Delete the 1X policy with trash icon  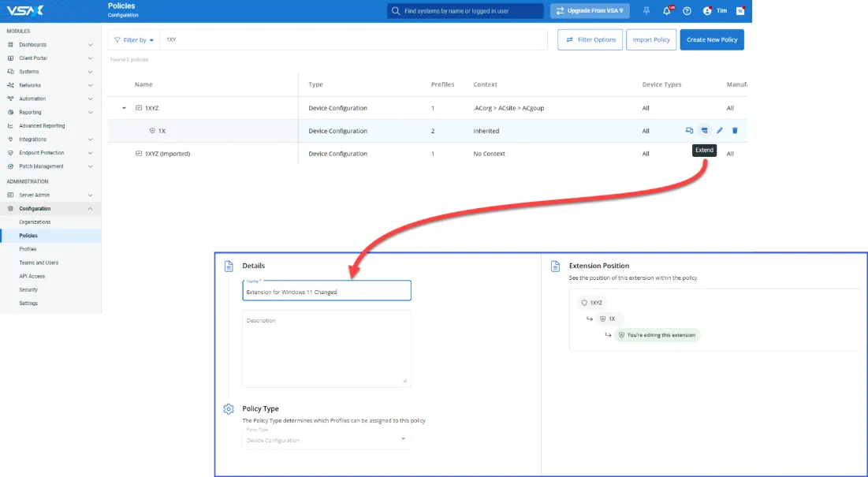[x=735, y=131]
